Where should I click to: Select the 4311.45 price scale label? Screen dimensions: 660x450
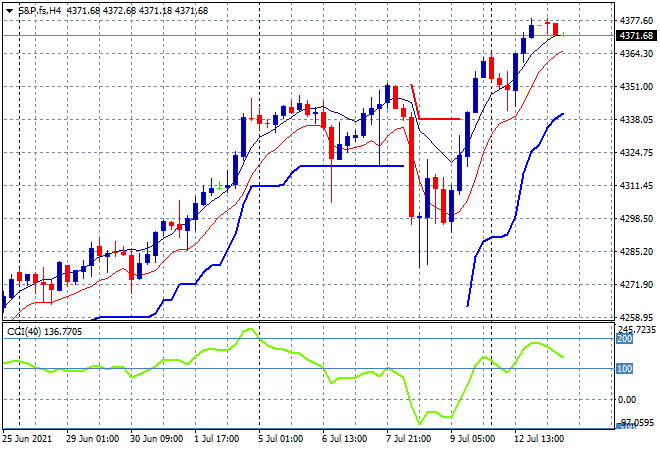pos(636,185)
